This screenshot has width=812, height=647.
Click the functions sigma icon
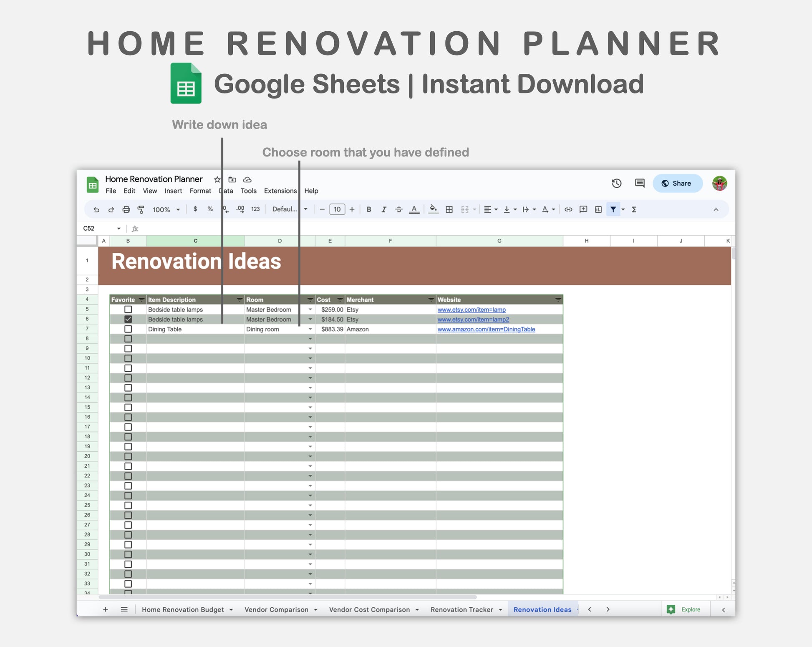(634, 209)
